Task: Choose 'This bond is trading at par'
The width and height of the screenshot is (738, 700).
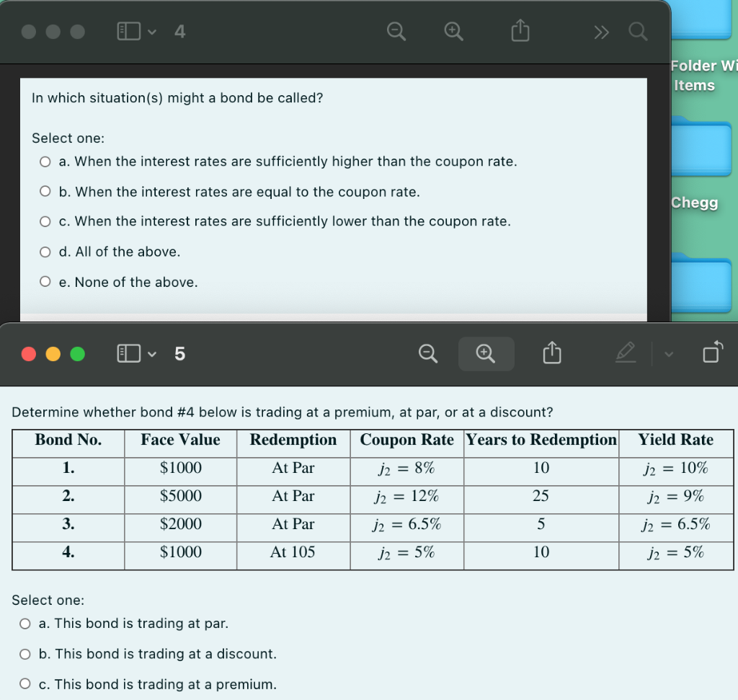Action: coord(25,624)
